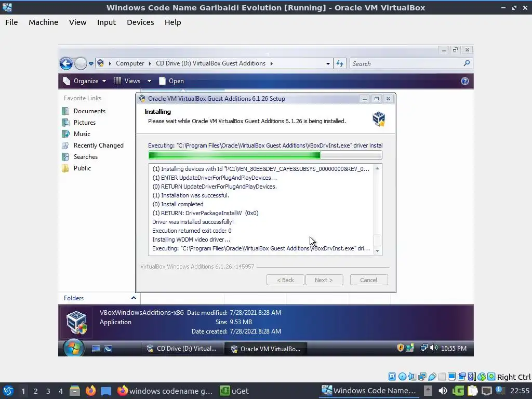Click Switch Between Windows quick launch icon
This screenshot has height=399, width=532.
coord(108,349)
